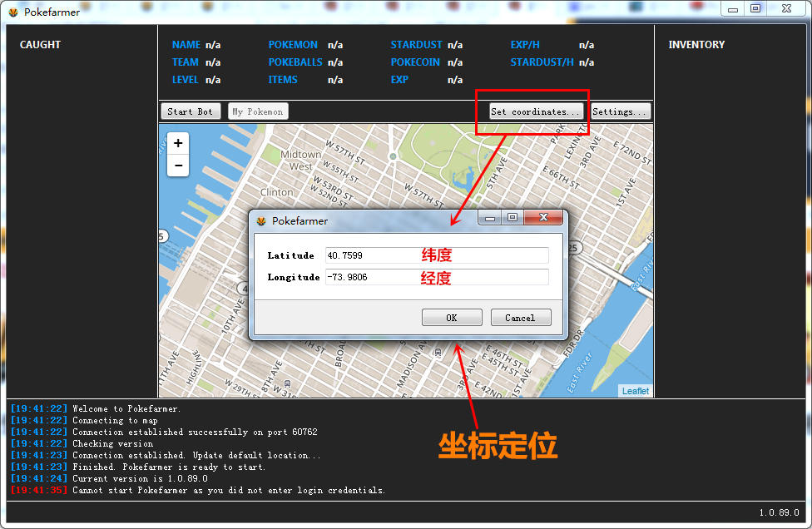Open the Settings window
The image size is (812, 529).
620,111
